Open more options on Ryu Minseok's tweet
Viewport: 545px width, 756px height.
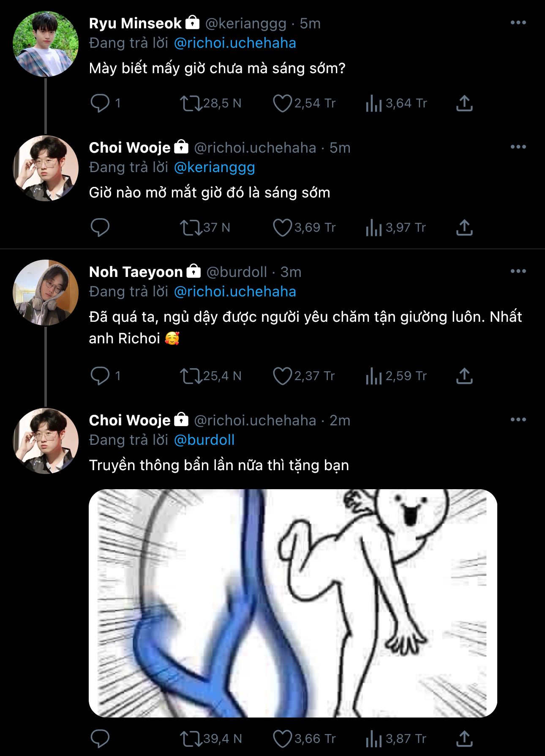pyautogui.click(x=518, y=23)
